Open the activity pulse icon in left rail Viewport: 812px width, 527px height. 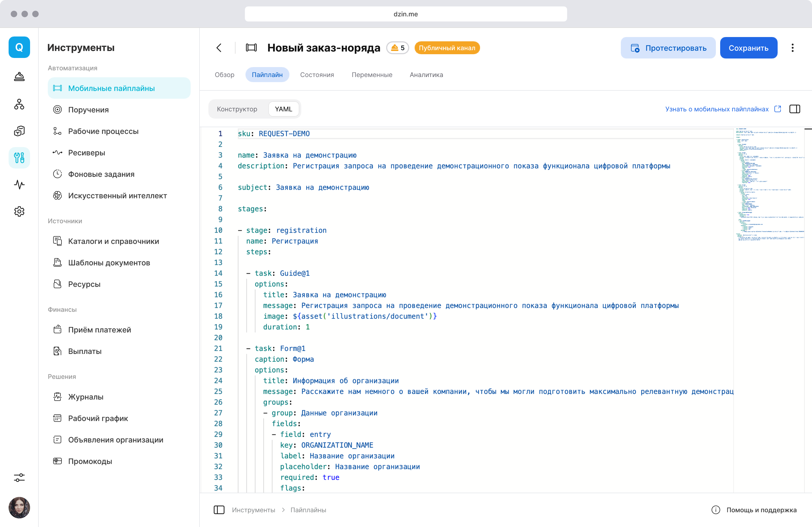pyautogui.click(x=19, y=184)
